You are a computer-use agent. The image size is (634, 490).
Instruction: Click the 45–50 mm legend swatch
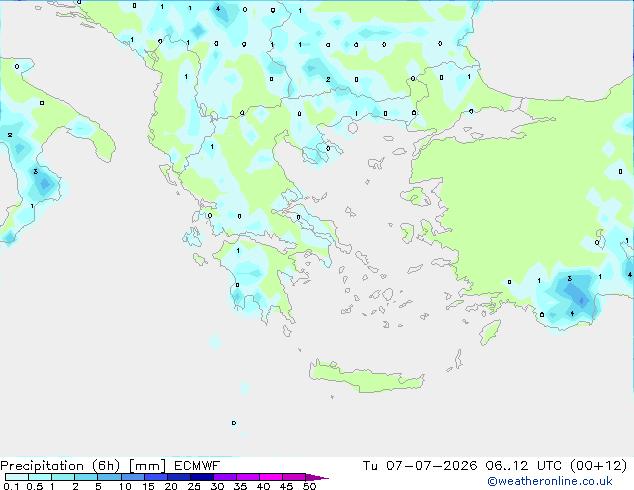tap(294, 477)
